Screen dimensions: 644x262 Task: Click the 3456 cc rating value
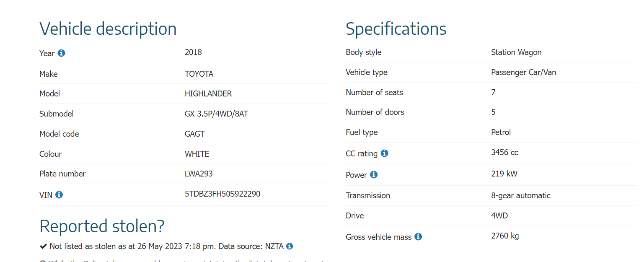point(504,152)
